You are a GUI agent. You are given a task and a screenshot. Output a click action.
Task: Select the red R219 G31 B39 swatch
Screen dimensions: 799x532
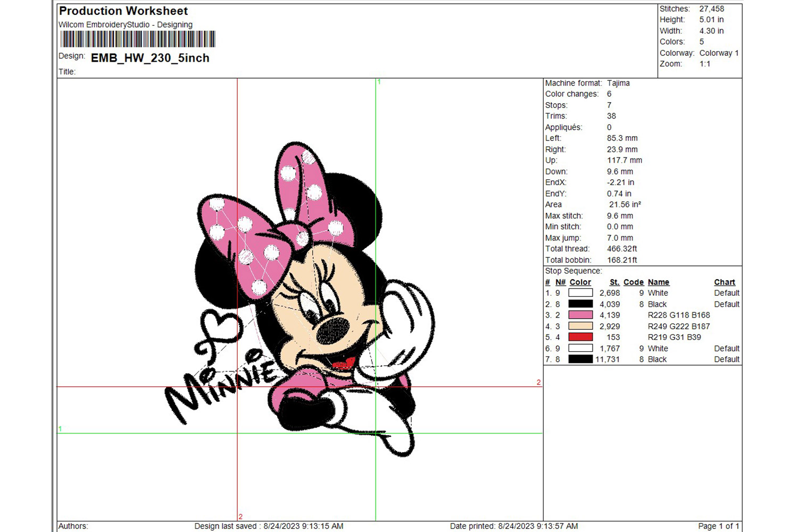580,337
